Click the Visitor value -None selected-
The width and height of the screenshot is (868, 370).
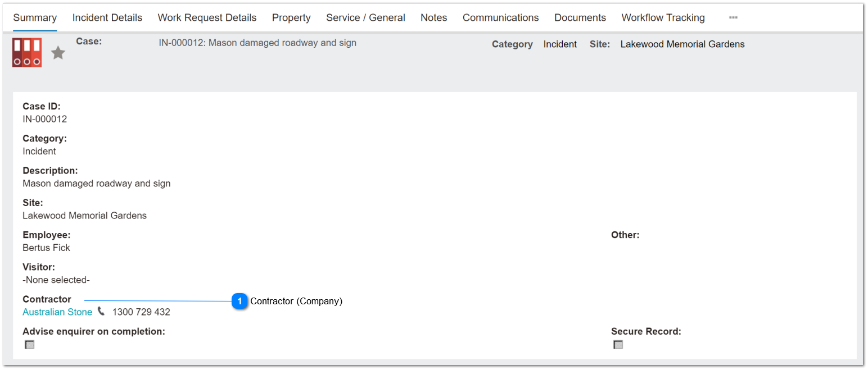[x=56, y=280]
